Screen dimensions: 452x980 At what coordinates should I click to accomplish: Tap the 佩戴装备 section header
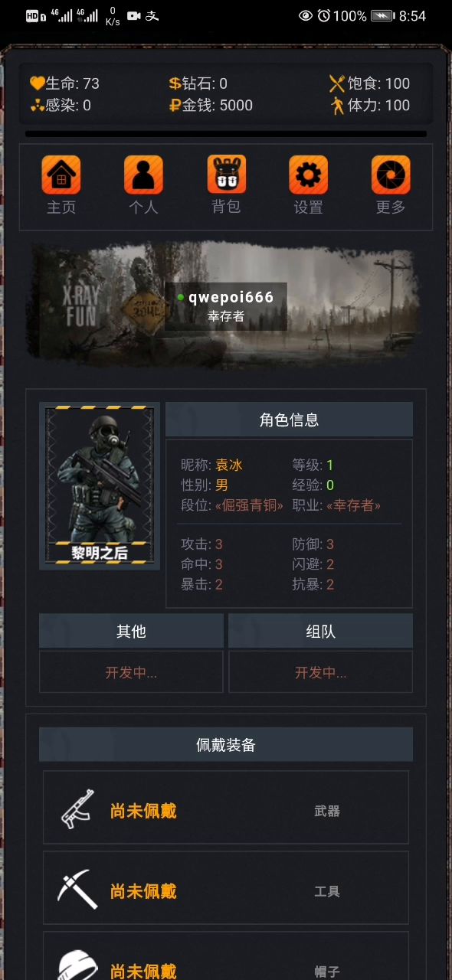[x=226, y=744]
